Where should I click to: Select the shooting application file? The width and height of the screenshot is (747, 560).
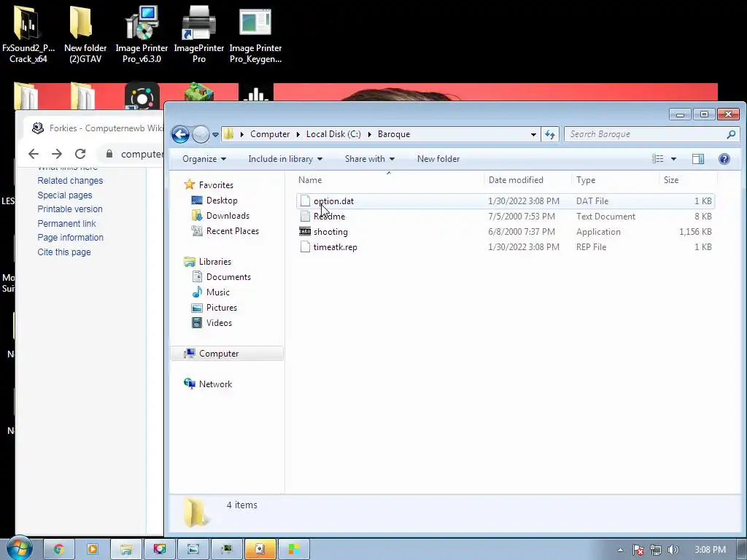(x=505, y=232)
